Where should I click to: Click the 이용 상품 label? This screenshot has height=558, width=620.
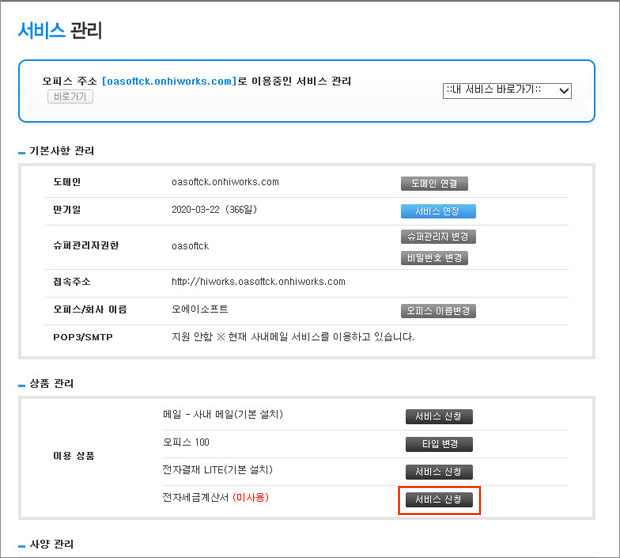(x=74, y=456)
